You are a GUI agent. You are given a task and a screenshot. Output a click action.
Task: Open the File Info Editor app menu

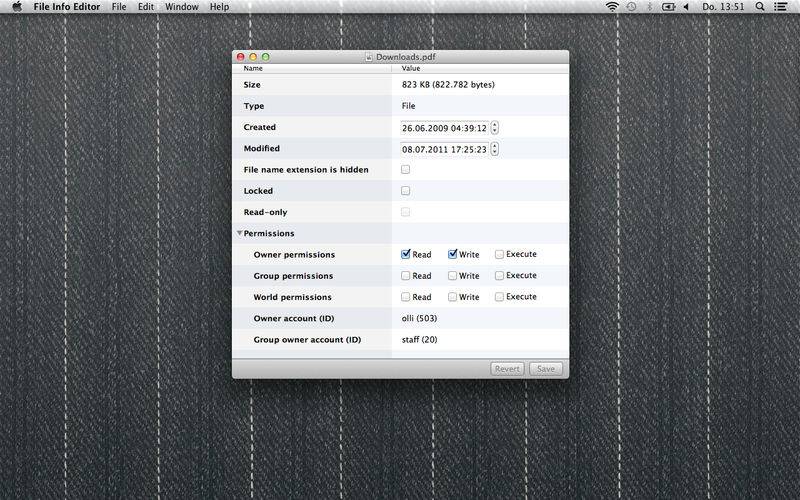(x=67, y=7)
